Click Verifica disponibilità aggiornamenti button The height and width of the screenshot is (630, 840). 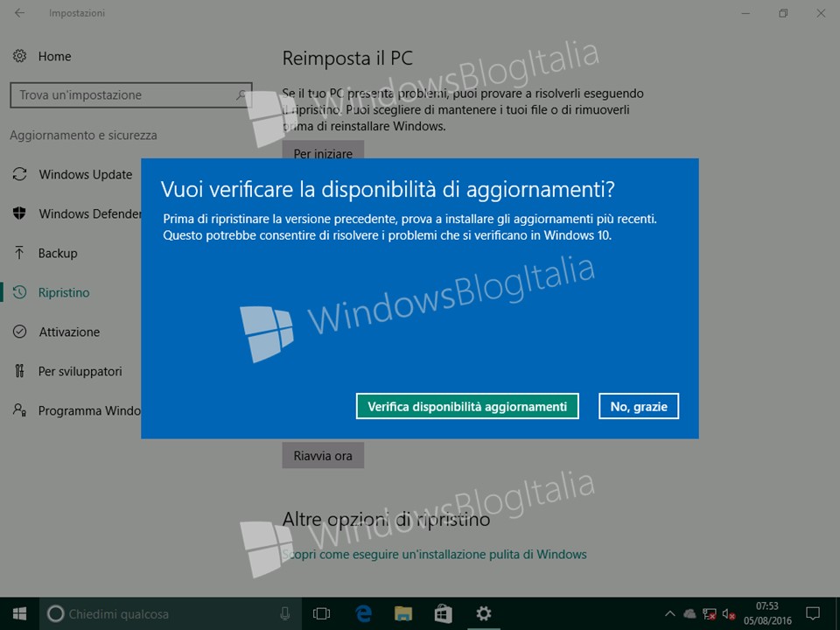(x=467, y=406)
